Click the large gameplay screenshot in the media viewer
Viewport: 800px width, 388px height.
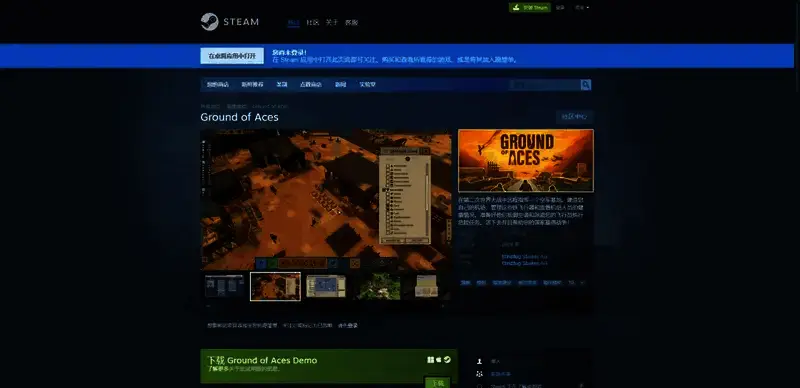click(x=326, y=199)
